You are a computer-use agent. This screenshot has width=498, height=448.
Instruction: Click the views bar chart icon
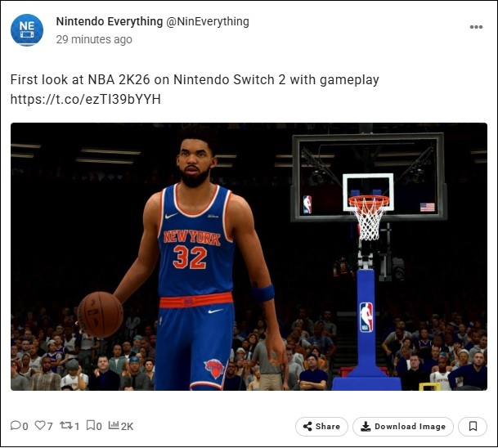coord(114,425)
